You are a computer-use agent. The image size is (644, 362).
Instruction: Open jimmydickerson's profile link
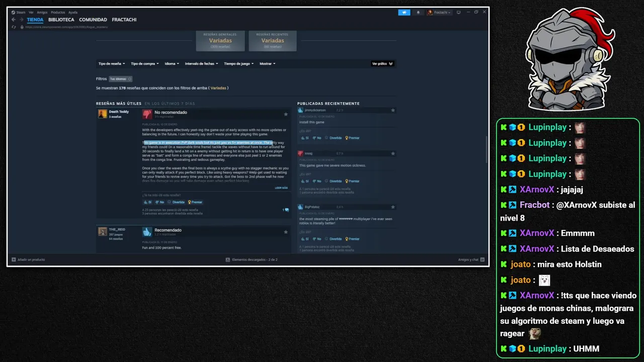(315, 110)
